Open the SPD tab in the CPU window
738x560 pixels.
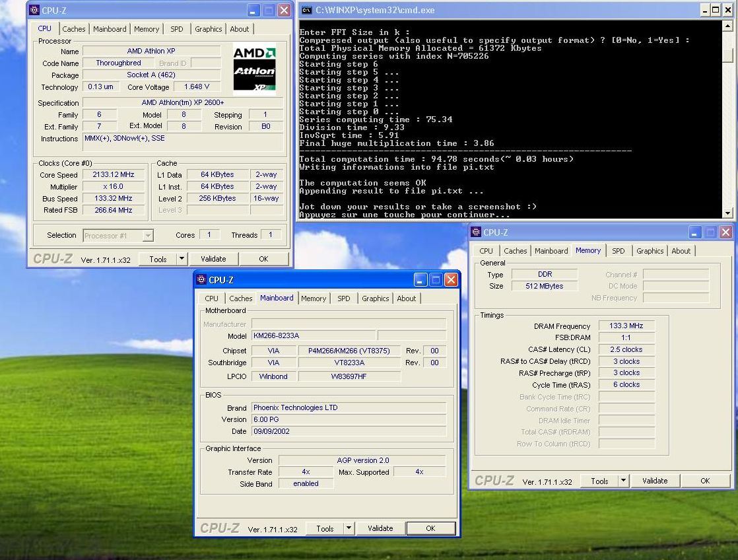click(177, 29)
